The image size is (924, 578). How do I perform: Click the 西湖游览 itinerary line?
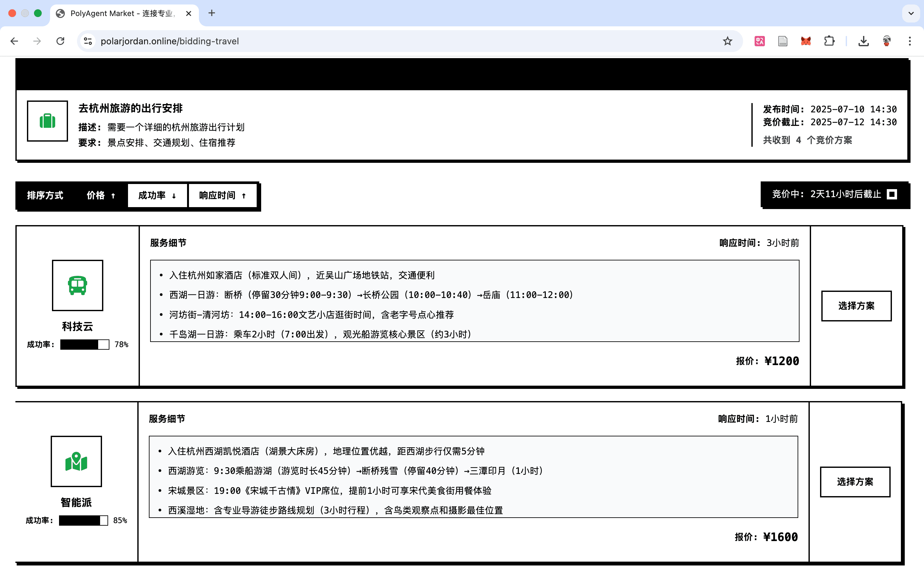(x=356, y=470)
